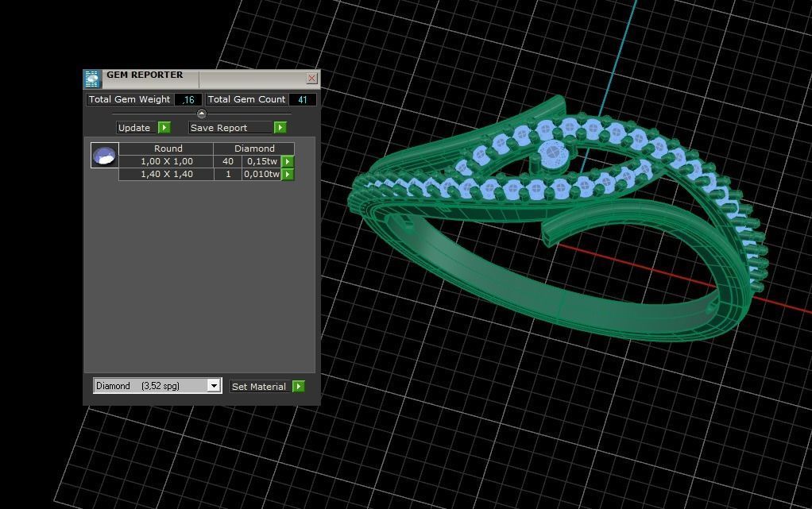The width and height of the screenshot is (812, 509).
Task: Click green arrow next to Update
Action: (x=164, y=127)
